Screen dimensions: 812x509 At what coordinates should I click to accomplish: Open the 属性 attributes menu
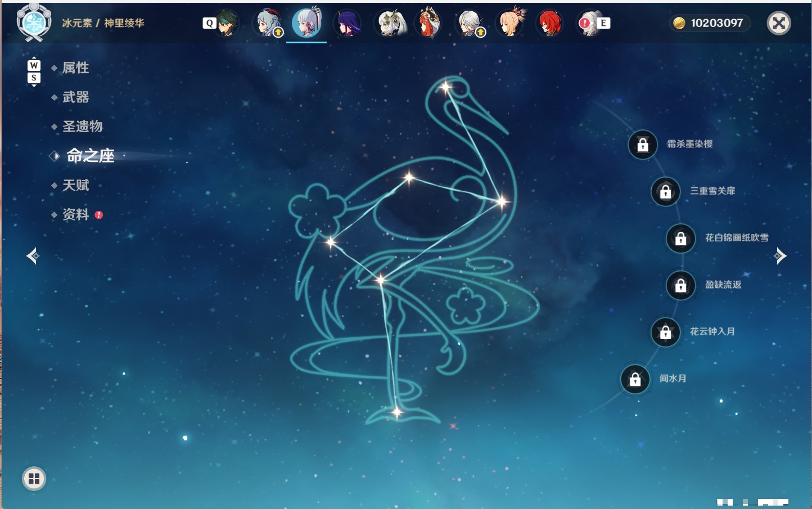click(x=76, y=68)
